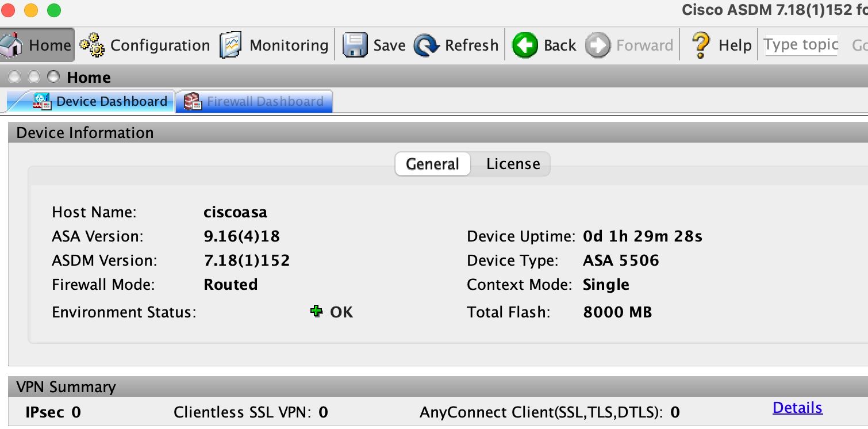Screen dimensions: 868x429
Task: Click the ASDM Version value 7.18(1)152
Action: [247, 261]
